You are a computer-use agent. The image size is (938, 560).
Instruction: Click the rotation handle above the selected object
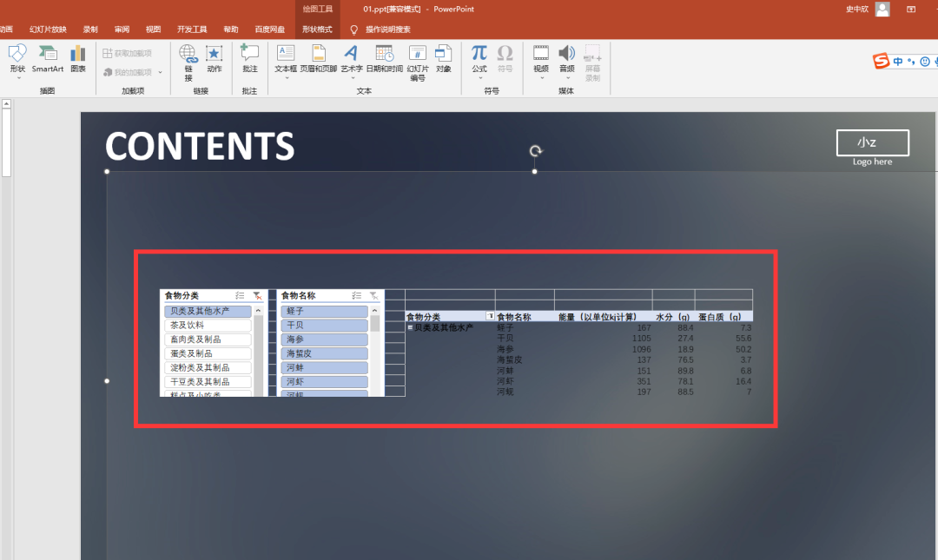536,151
